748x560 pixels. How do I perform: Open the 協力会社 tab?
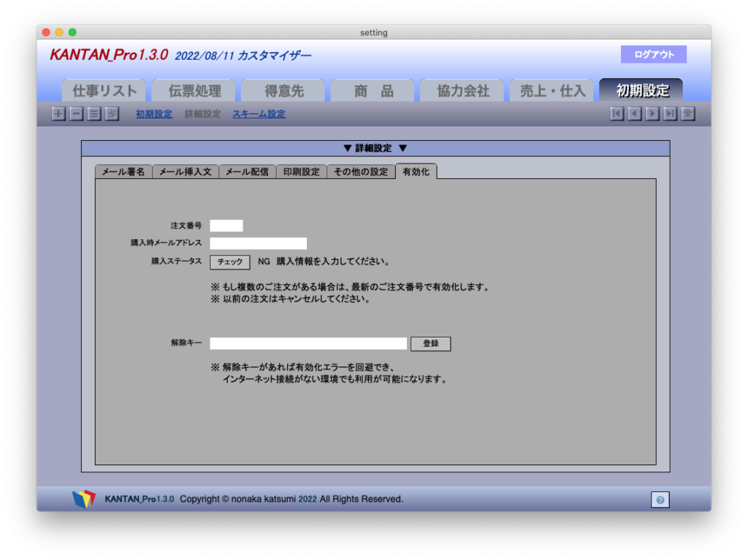[x=462, y=91]
